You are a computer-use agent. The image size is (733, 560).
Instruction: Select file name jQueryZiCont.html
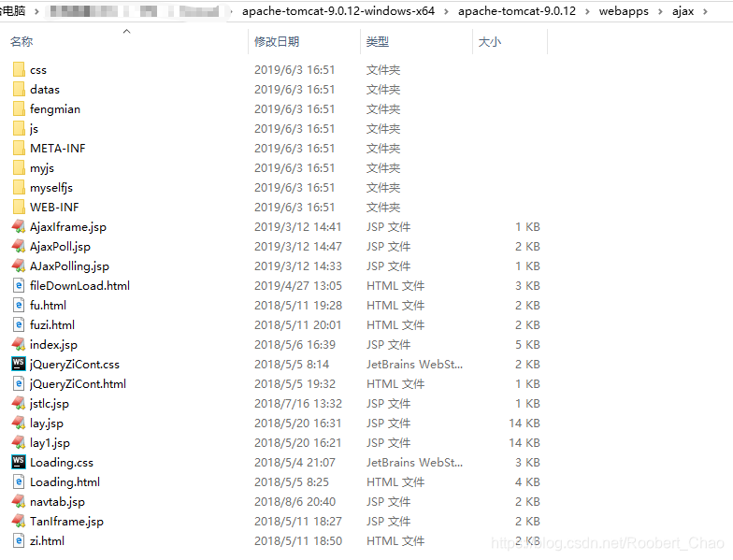[79, 383]
